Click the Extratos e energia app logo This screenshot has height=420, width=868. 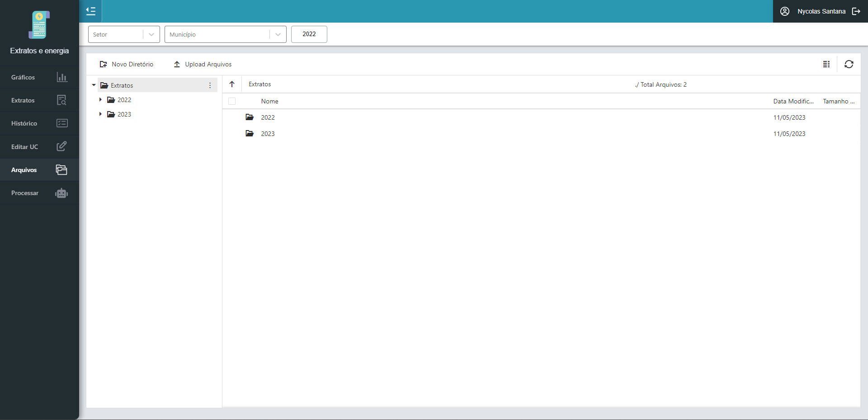tap(39, 25)
